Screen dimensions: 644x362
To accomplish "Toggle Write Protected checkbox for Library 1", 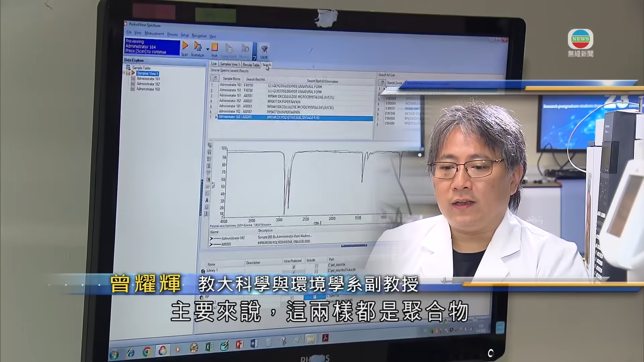I will pos(294,267).
